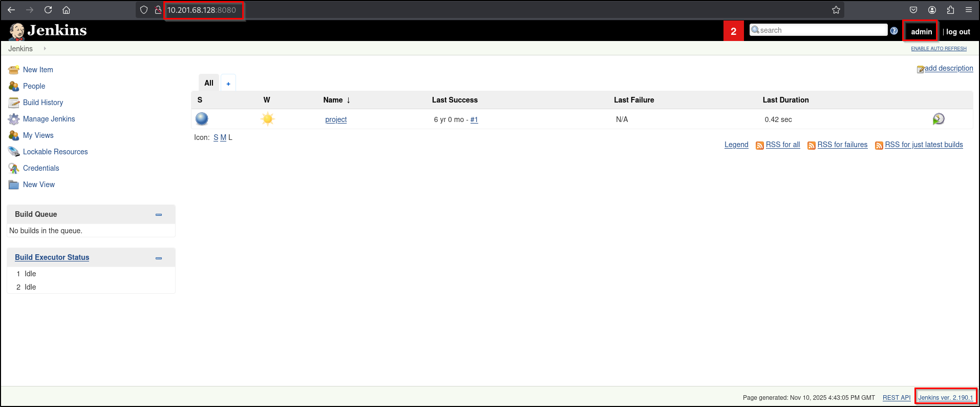Click the add description edit icon
Viewport: 980px width, 407px height.
(921, 69)
